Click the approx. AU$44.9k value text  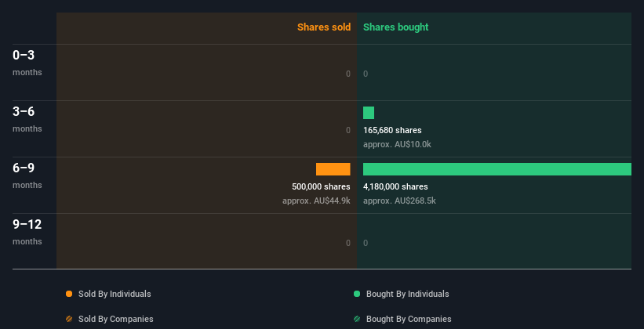(316, 201)
